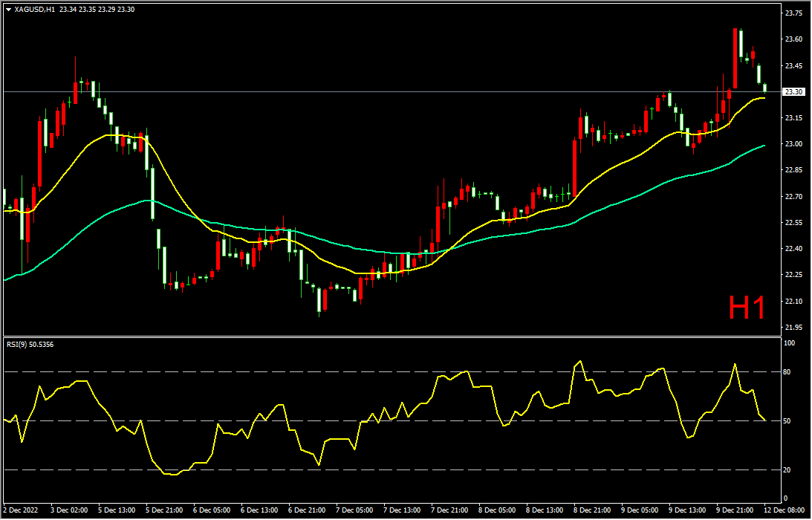Open the chart menu triangle beside XAGUSD,H1
This screenshot has width=812, height=520.
point(8,10)
